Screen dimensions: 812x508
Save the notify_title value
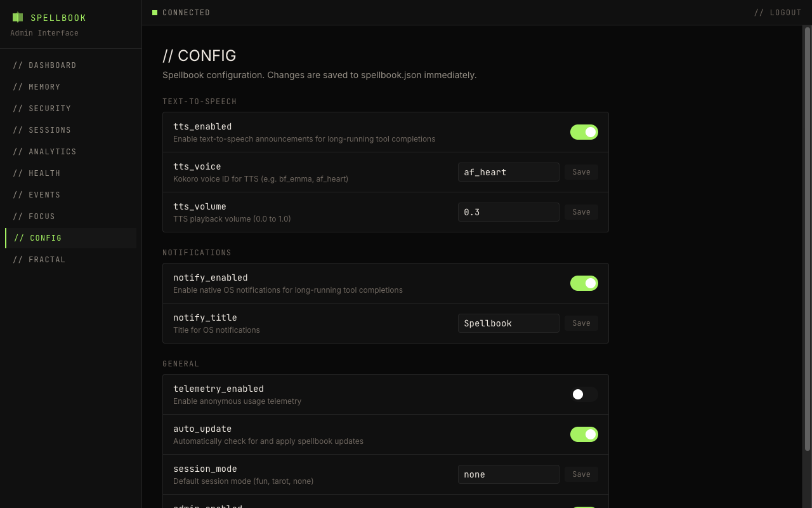[581, 323]
